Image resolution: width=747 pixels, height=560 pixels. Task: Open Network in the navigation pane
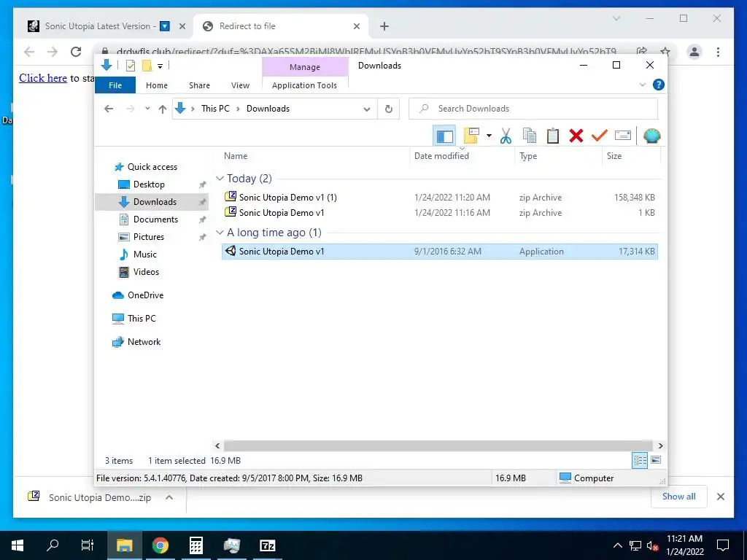[144, 342]
